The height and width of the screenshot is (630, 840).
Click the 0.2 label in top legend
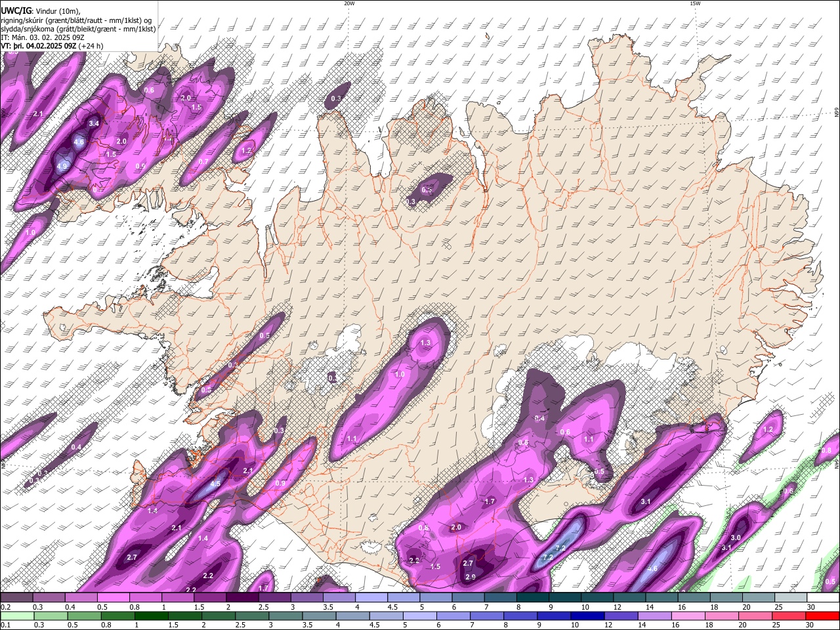(5, 606)
